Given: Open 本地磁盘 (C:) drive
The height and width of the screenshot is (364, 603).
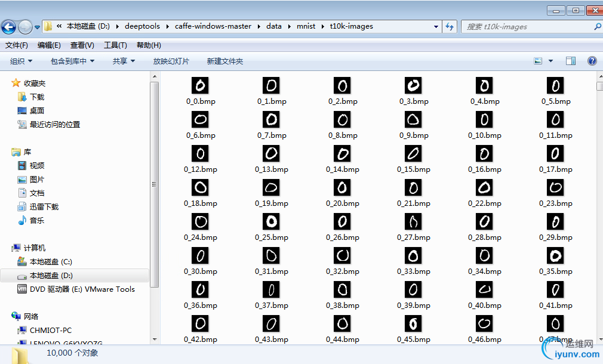Looking at the screenshot, I should 51,262.
